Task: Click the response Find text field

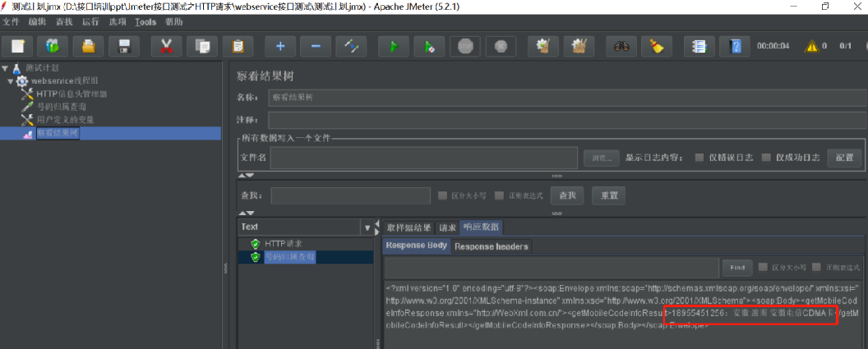Action: [x=552, y=268]
